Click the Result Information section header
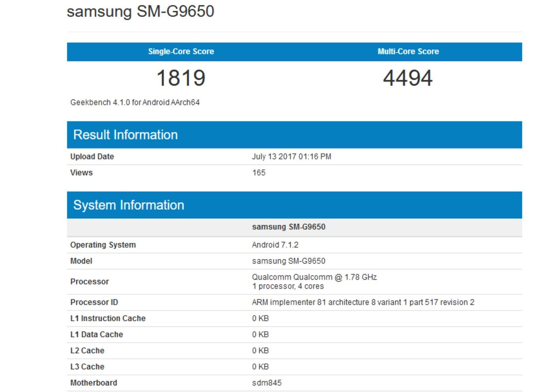 [295, 135]
